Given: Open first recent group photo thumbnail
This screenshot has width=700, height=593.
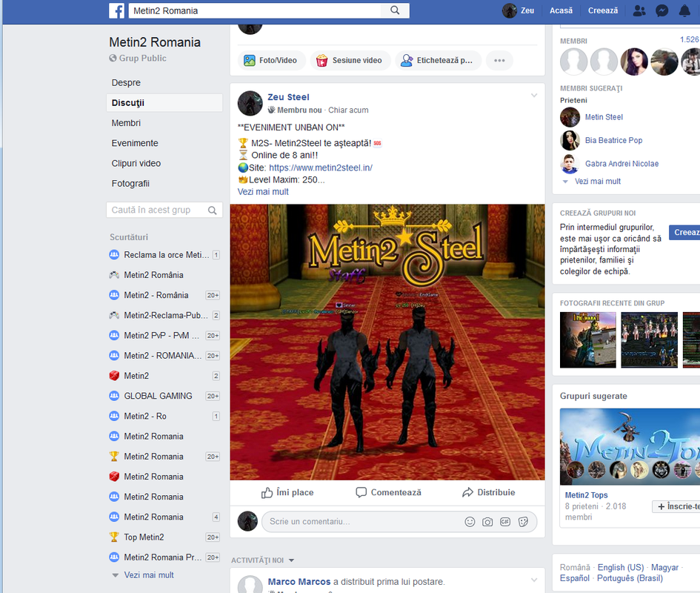Looking at the screenshot, I should point(588,340).
